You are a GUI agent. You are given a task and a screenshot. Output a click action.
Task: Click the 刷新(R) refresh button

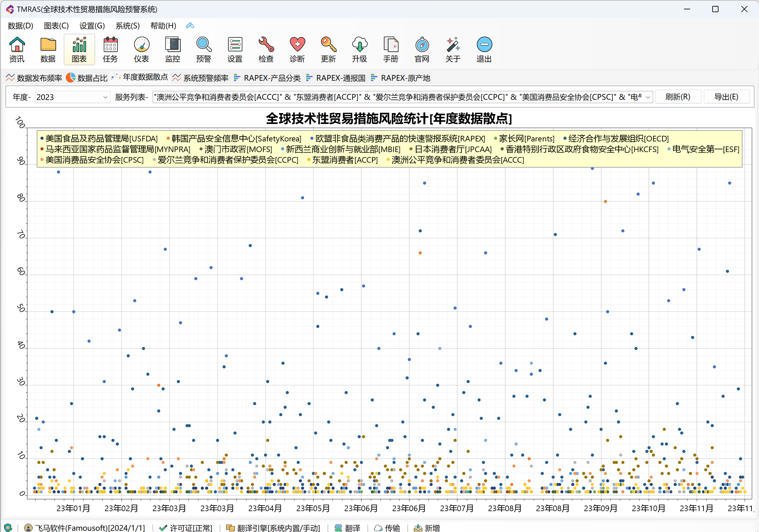(x=678, y=97)
